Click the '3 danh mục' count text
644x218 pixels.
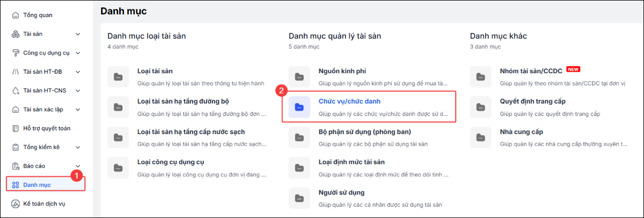pyautogui.click(x=485, y=47)
